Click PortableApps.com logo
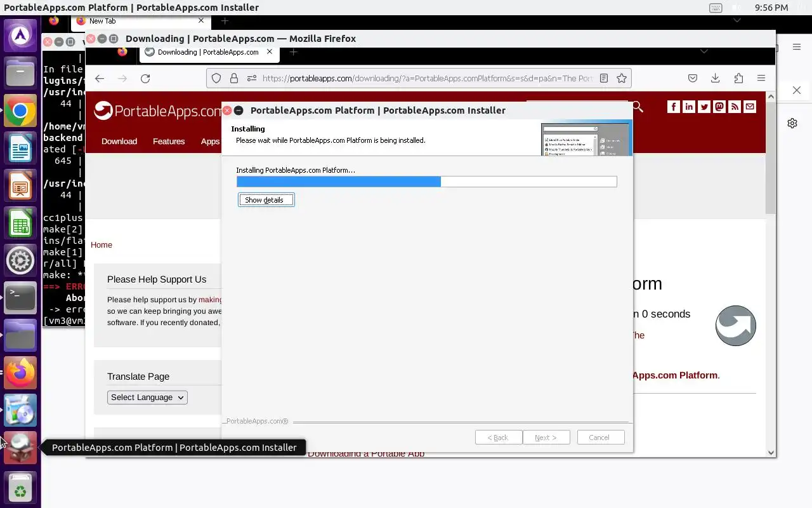Image resolution: width=812 pixels, height=508 pixels. pyautogui.click(x=157, y=111)
